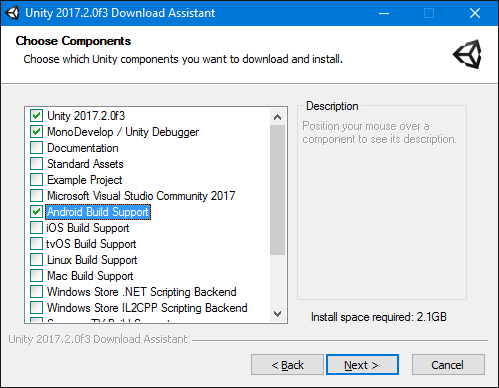Click the Unity logo in title bar
This screenshot has height=388, width=499.
[12, 13]
